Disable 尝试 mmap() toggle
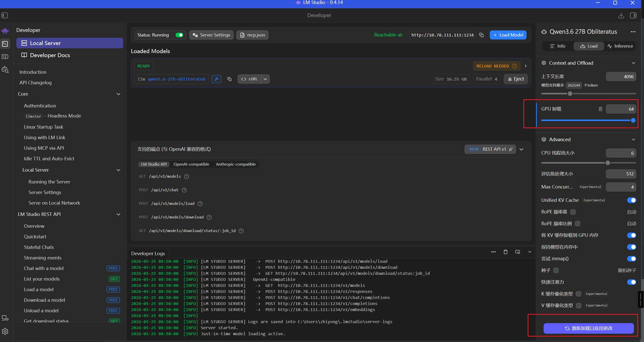Screen dimensions: 644x342 point(631,258)
